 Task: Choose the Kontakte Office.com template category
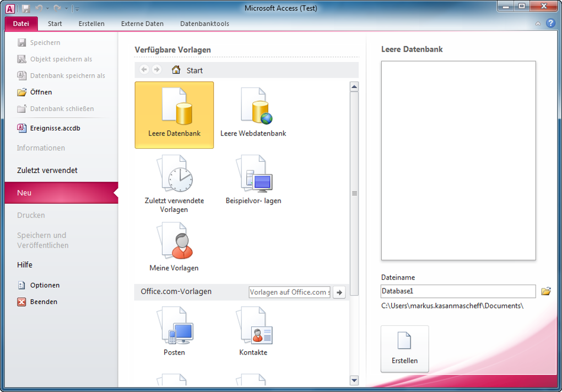pos(253,331)
